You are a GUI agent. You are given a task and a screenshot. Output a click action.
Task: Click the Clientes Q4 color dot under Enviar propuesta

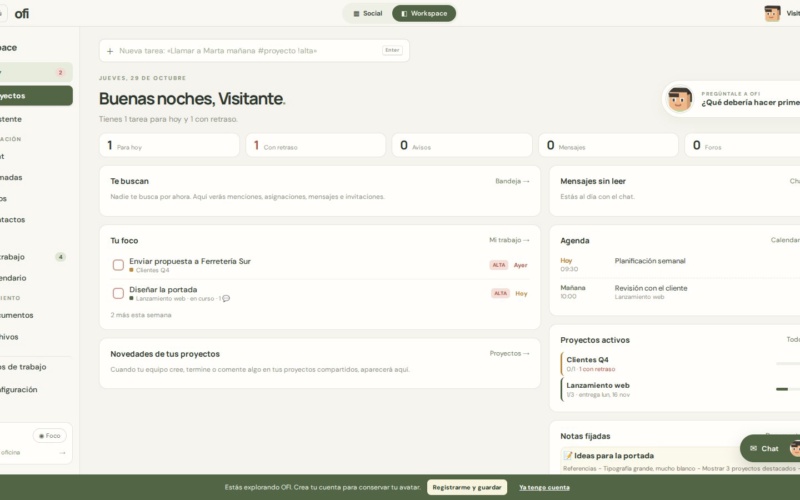[131, 270]
